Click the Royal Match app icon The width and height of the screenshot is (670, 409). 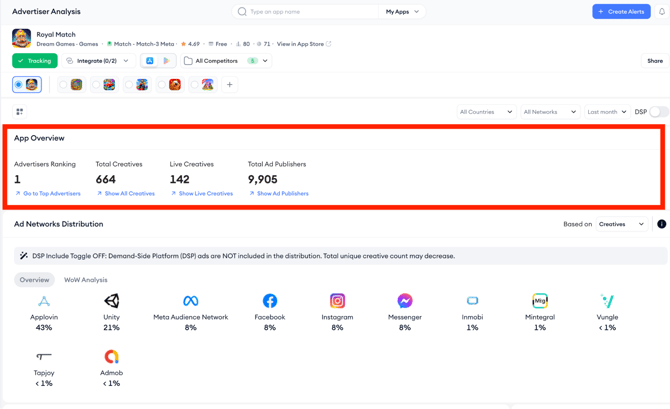click(21, 38)
